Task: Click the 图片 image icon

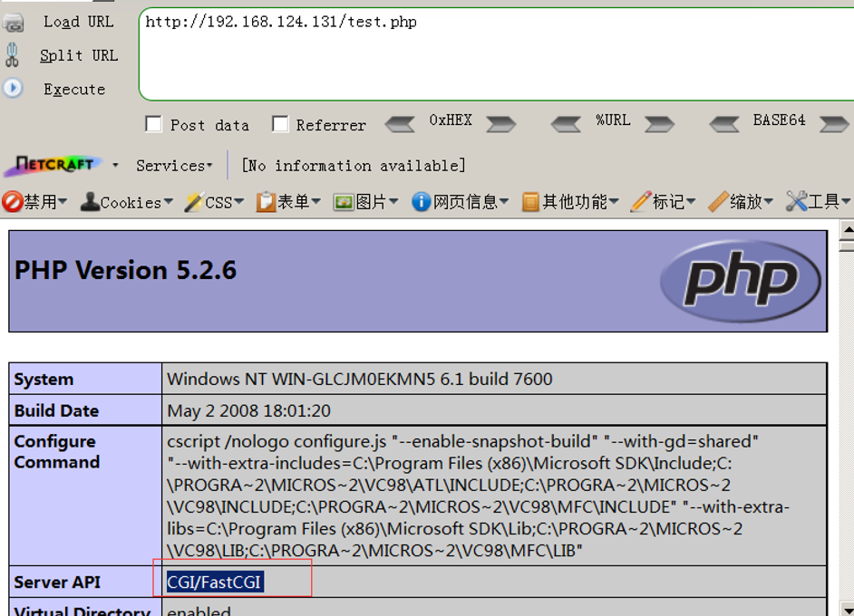Action: point(344,202)
